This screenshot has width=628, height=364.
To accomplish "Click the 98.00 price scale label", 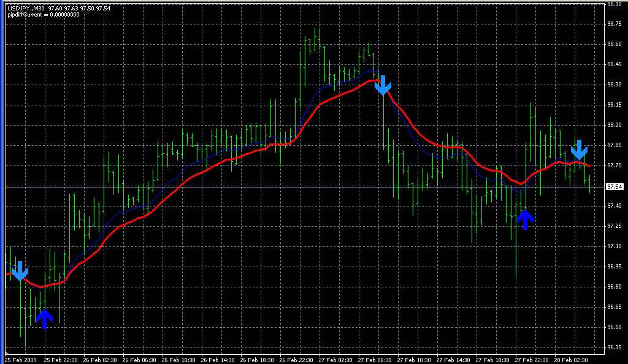I will click(x=615, y=125).
